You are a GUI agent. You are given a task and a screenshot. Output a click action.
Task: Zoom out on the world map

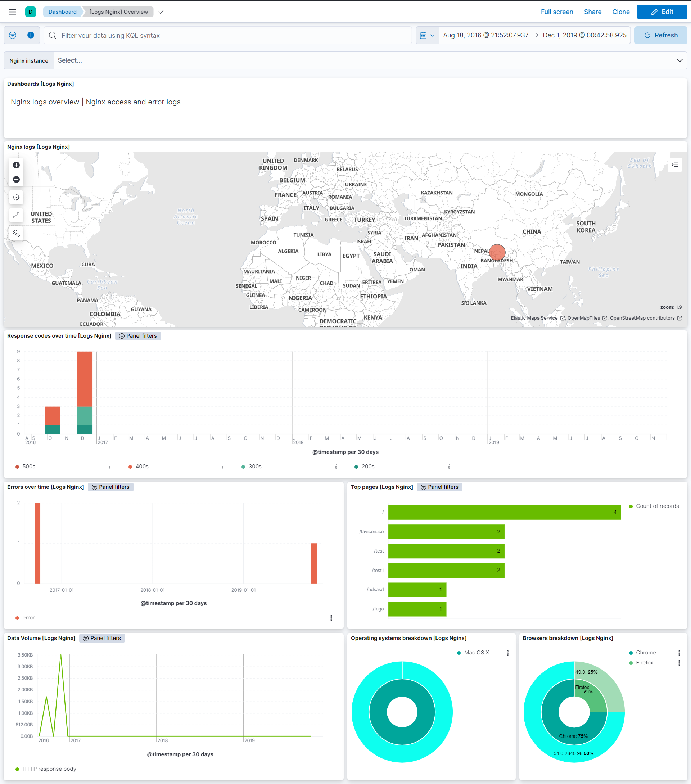coord(16,179)
